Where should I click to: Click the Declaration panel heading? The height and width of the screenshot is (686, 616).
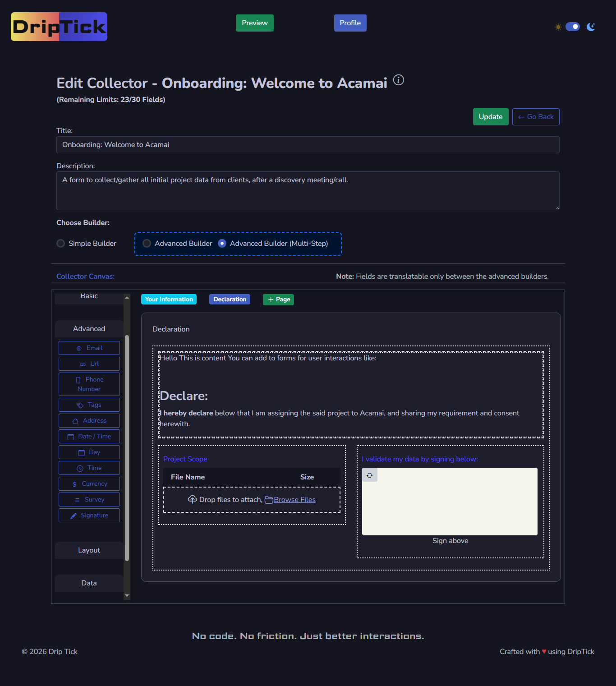171,329
